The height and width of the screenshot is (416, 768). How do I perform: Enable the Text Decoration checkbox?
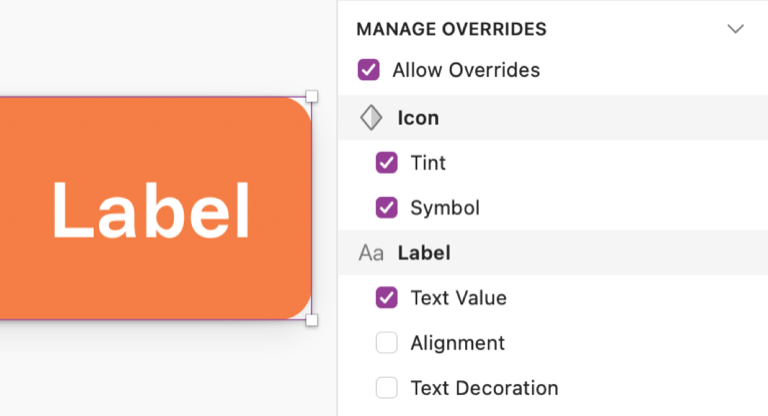pyautogui.click(x=387, y=388)
